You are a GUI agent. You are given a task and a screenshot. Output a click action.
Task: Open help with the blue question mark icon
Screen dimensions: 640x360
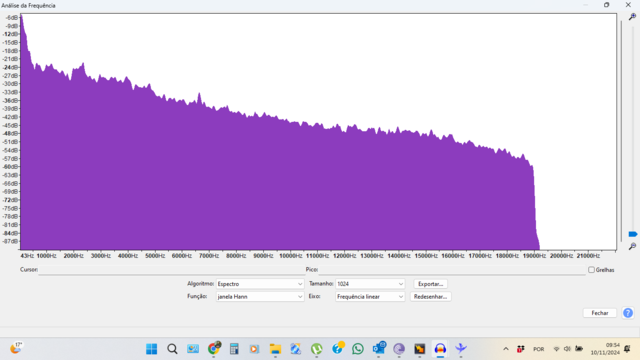tap(628, 313)
